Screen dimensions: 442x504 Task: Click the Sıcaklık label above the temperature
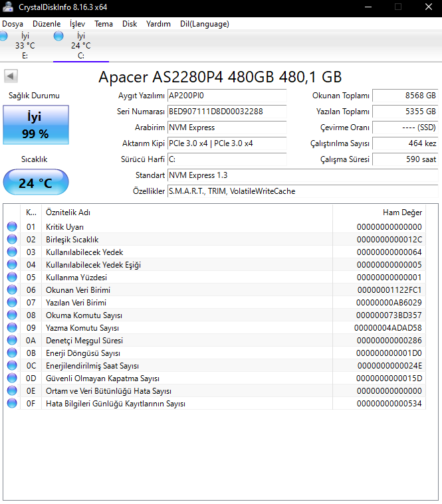pyautogui.click(x=34, y=159)
